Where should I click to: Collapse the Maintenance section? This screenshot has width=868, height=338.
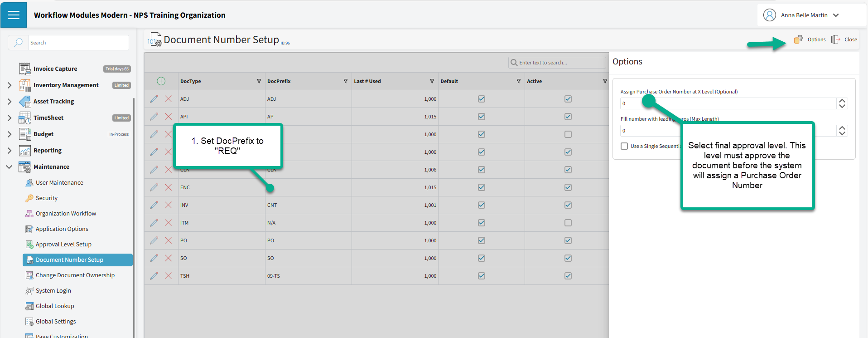tap(10, 167)
